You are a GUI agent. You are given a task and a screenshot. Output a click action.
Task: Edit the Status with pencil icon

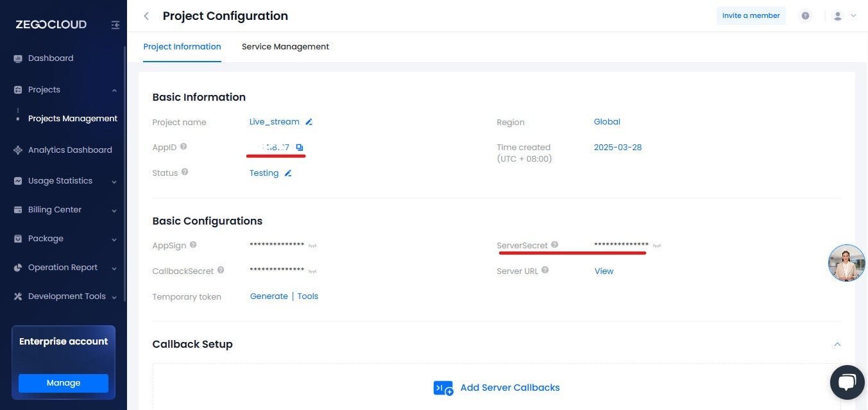click(x=288, y=173)
